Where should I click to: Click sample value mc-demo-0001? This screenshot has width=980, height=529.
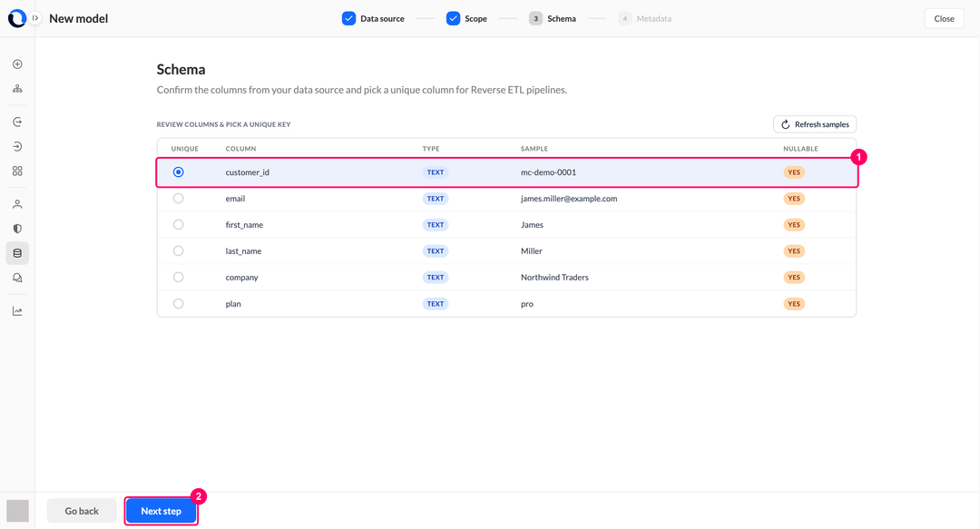549,172
